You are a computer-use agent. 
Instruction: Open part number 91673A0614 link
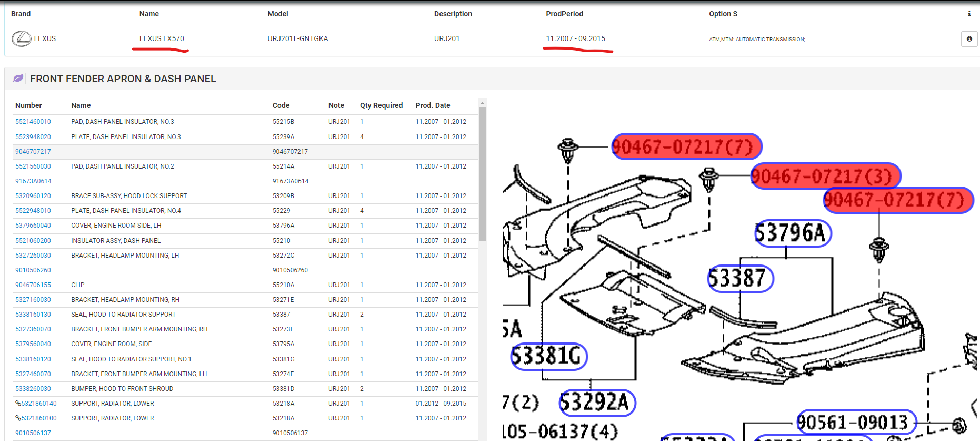coord(33,181)
